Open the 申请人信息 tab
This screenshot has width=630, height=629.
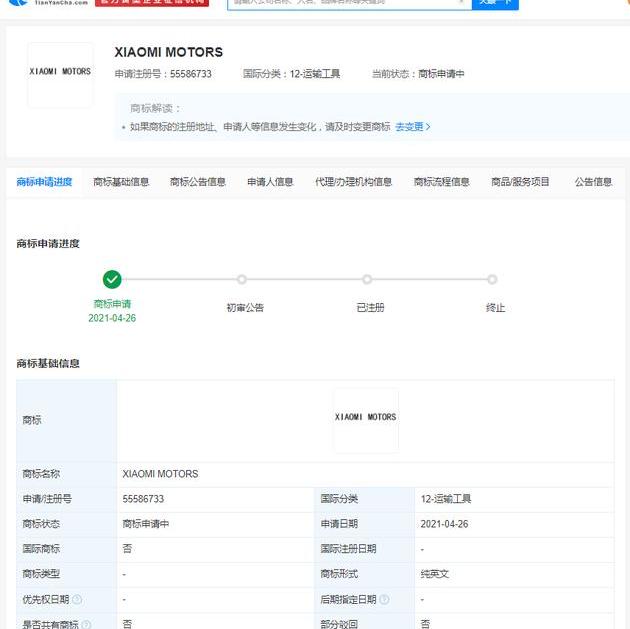(x=270, y=182)
